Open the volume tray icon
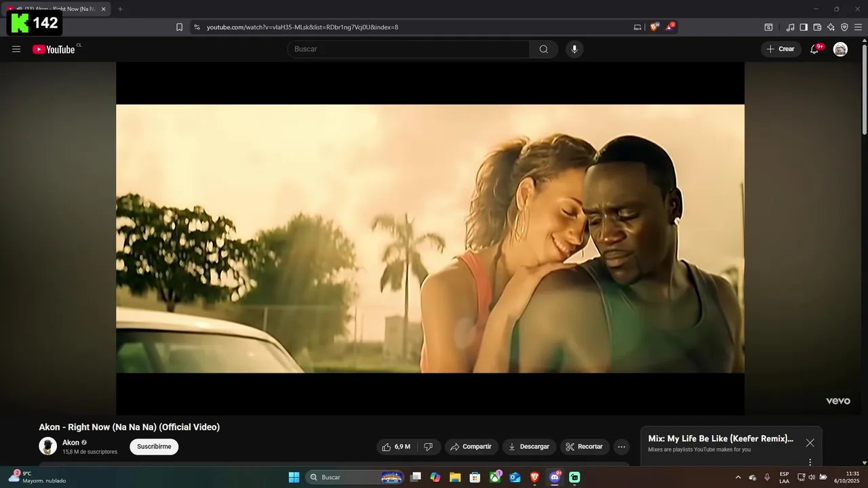 pos(812,477)
